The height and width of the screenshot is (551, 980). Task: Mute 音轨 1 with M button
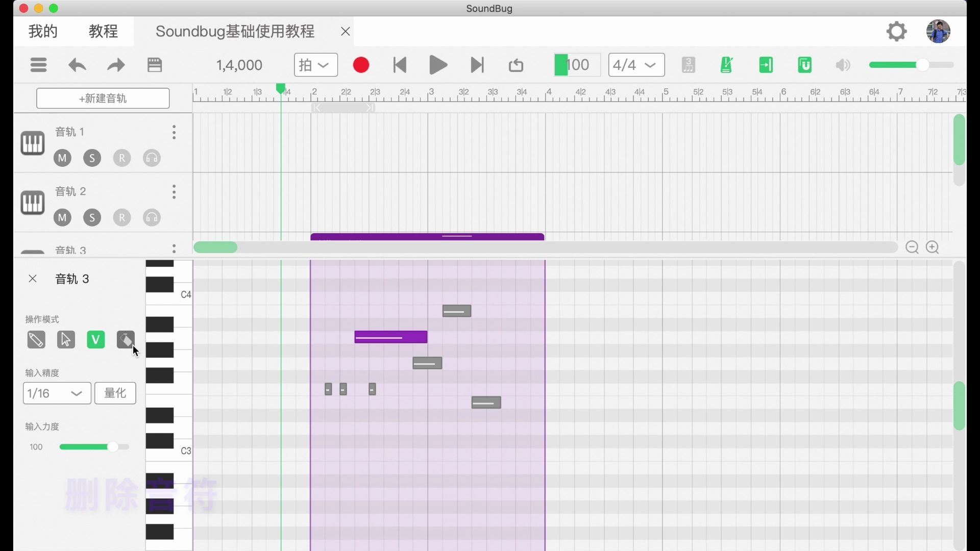(x=62, y=158)
